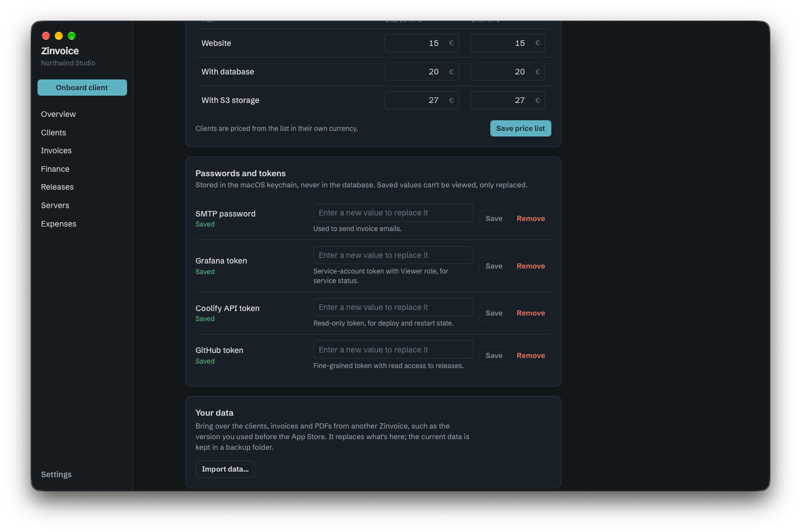Open the Overview section in the sidebar
This screenshot has width=801, height=532.
click(x=58, y=114)
